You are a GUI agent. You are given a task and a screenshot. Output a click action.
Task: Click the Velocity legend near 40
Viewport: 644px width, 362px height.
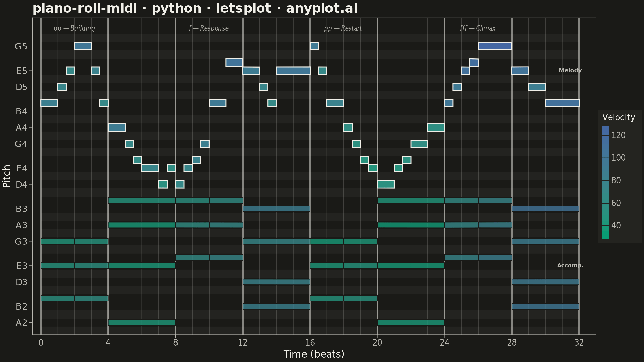pos(606,226)
